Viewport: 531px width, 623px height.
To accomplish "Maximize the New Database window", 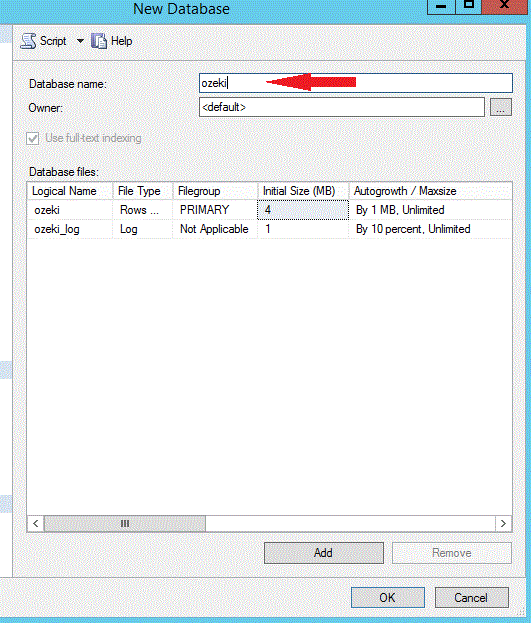I will [x=469, y=6].
